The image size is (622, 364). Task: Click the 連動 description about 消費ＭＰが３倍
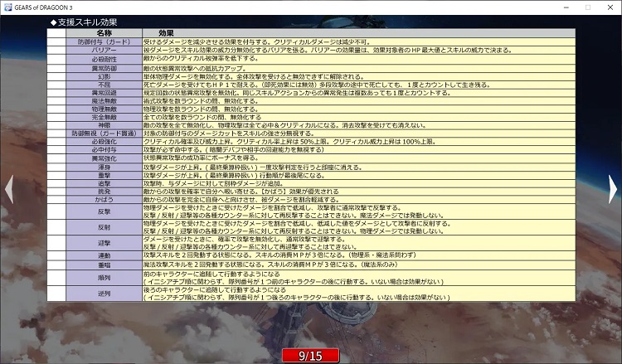pos(279,255)
